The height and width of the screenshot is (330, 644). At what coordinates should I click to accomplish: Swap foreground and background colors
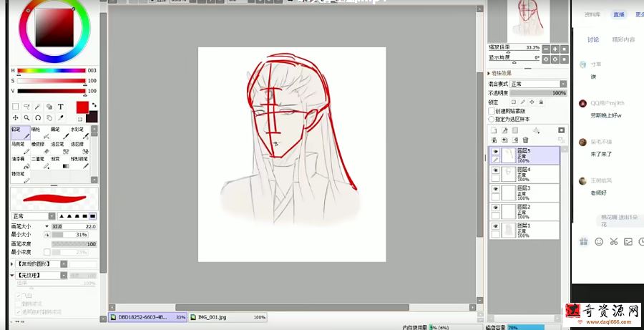94,105
